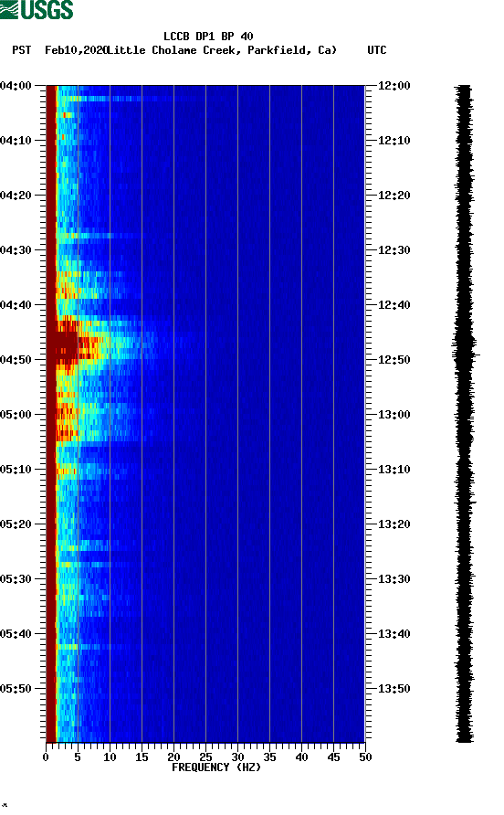
Task: Click the 04:00 PST time label
Action: click(x=16, y=86)
